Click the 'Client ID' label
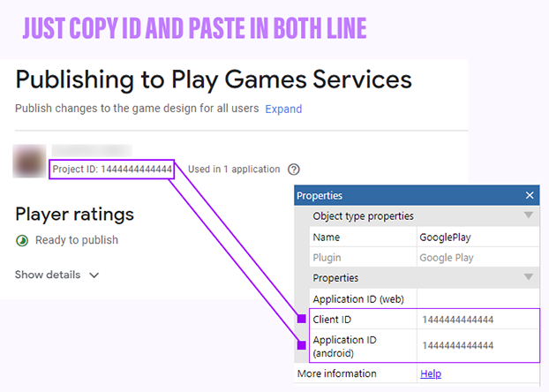The height and width of the screenshot is (392, 549). click(332, 320)
